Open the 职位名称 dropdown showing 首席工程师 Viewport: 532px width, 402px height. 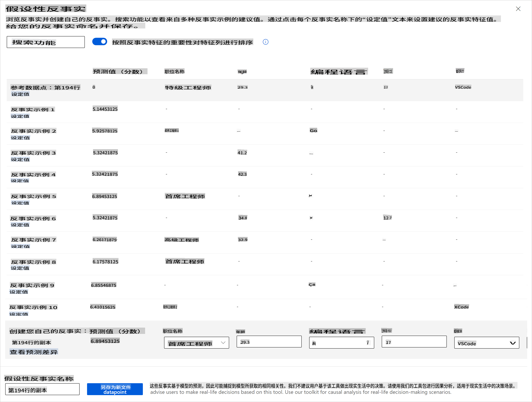tap(196, 343)
